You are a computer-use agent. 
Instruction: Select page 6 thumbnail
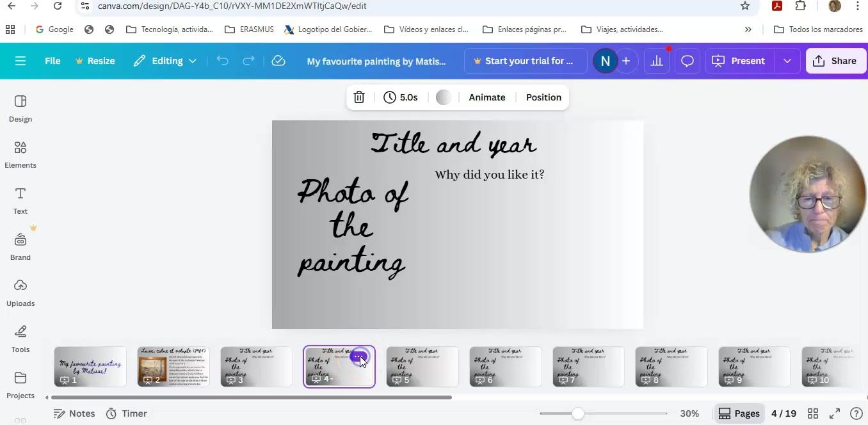pyautogui.click(x=506, y=367)
